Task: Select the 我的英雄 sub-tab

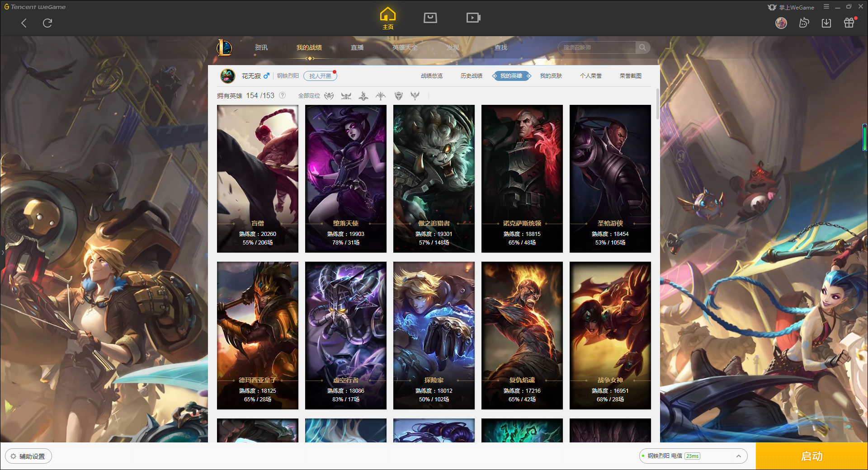Action: tap(511, 76)
